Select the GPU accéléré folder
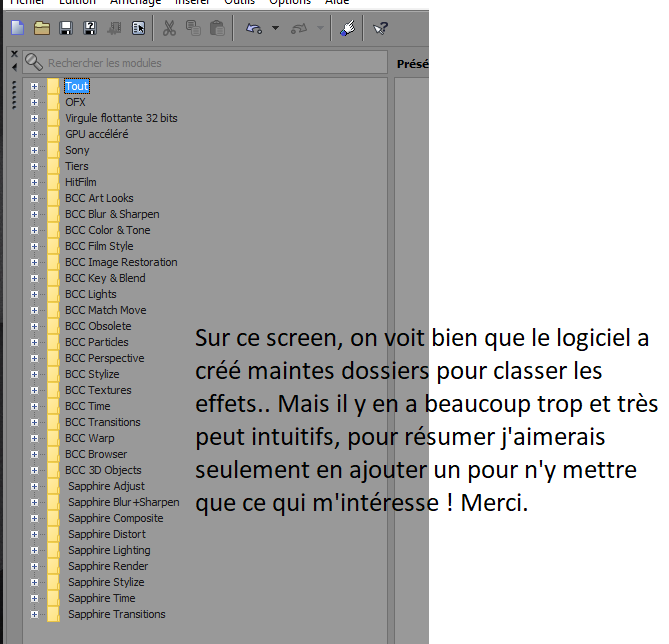The height and width of the screenshot is (644, 669). click(96, 134)
